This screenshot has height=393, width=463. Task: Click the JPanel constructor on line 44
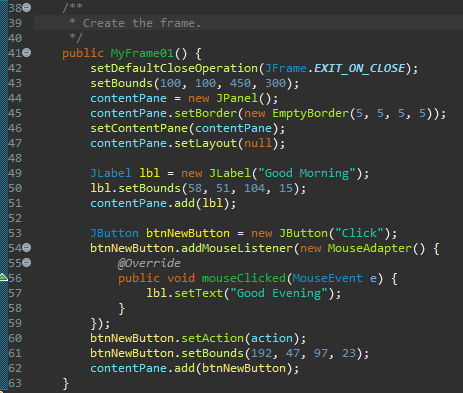click(x=237, y=98)
